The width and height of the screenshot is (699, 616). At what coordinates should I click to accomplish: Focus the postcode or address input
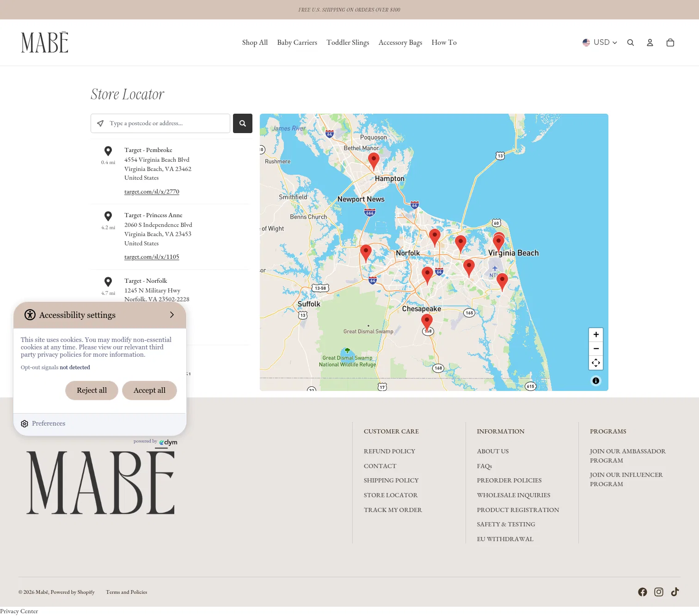click(160, 123)
